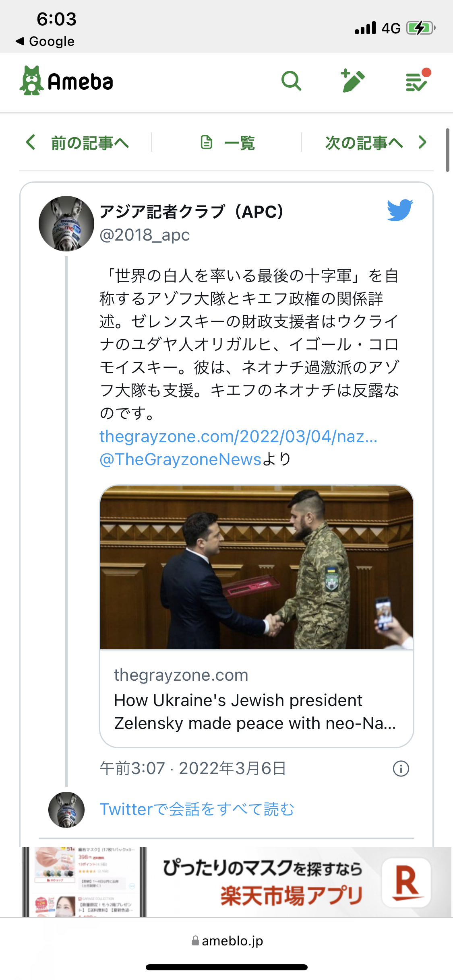This screenshot has height=980, width=453.
Task: Open the アジア記者クラブ profile avatar
Action: 66,224
